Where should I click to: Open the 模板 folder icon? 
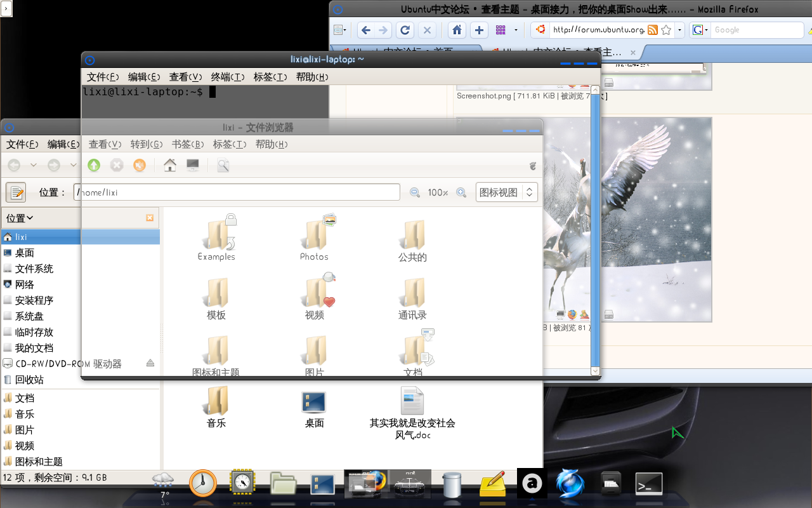tap(216, 298)
